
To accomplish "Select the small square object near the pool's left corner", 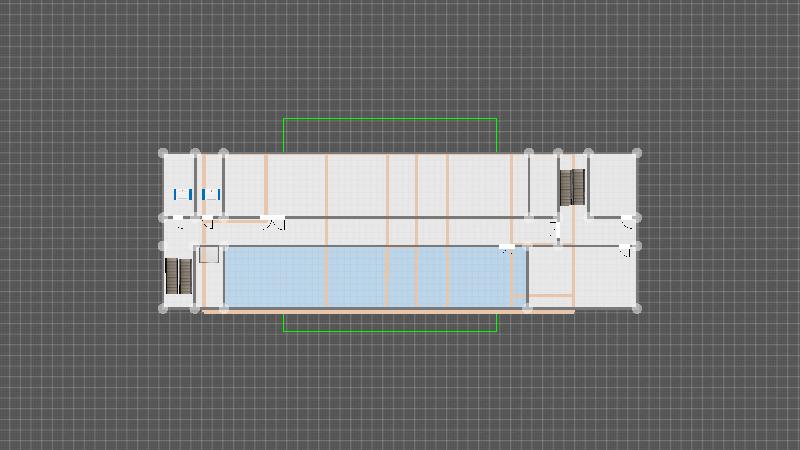I will tap(208, 255).
